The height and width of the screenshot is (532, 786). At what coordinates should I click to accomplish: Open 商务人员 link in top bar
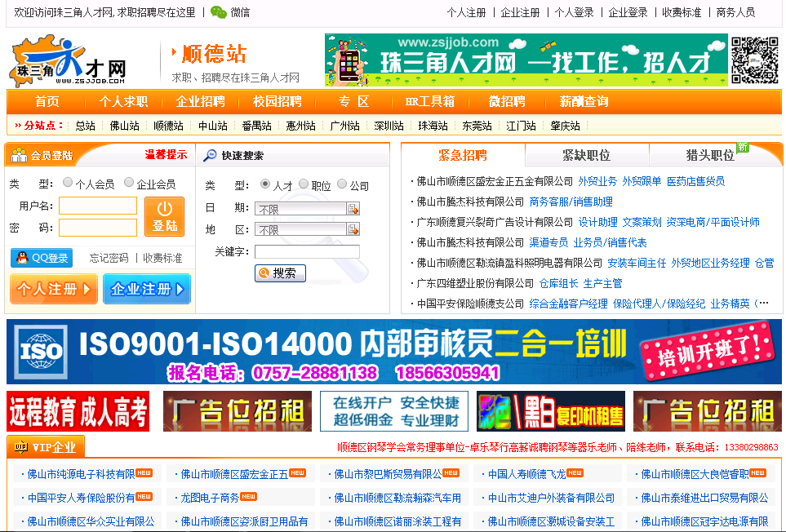tap(735, 12)
